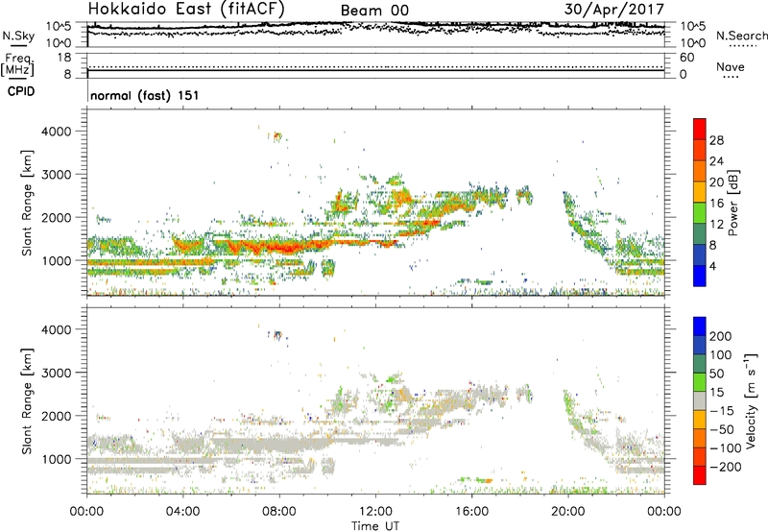Click the '12:00' time tick label
Screen dimensions: 768x532
375,512
